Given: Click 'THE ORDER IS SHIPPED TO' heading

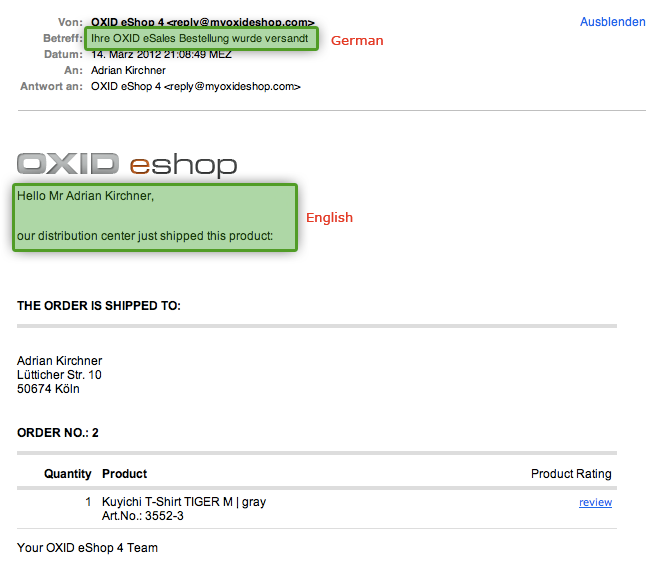Looking at the screenshot, I should point(99,305).
